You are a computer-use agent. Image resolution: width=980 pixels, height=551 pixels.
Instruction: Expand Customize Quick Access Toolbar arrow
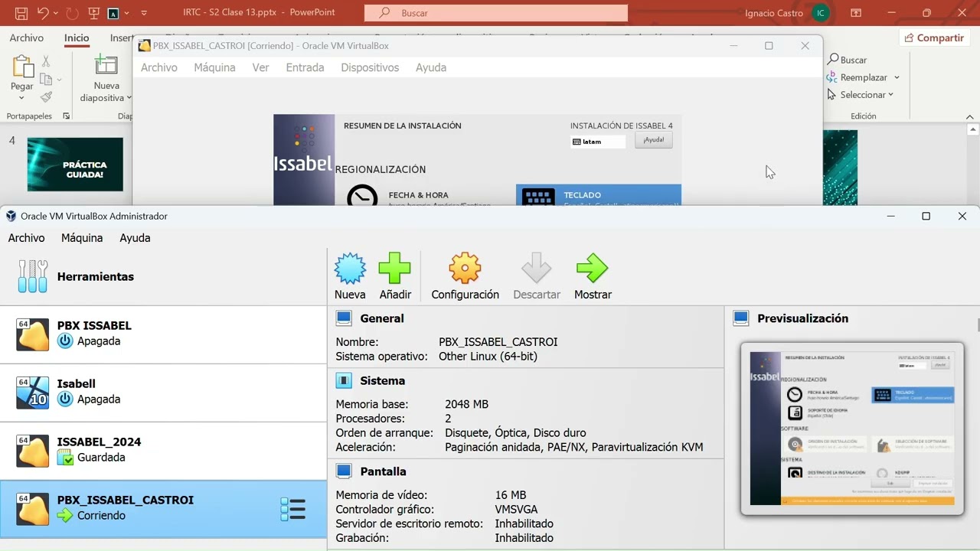click(x=144, y=13)
